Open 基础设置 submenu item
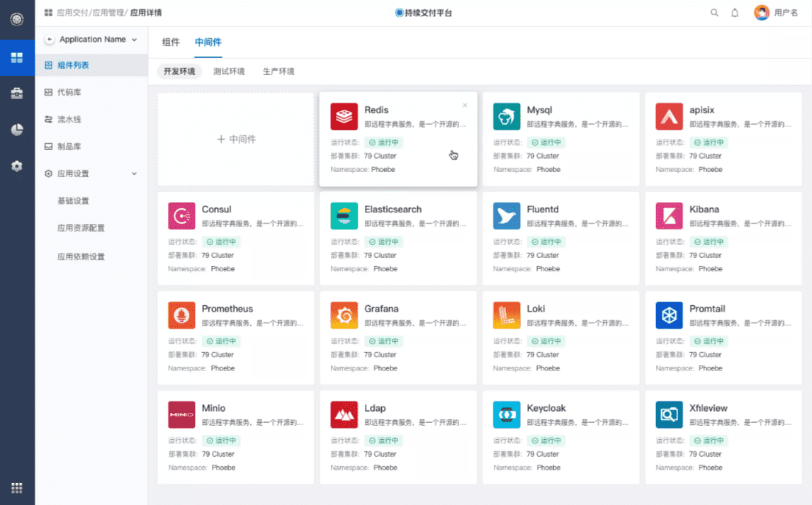The width and height of the screenshot is (812, 505). click(73, 200)
